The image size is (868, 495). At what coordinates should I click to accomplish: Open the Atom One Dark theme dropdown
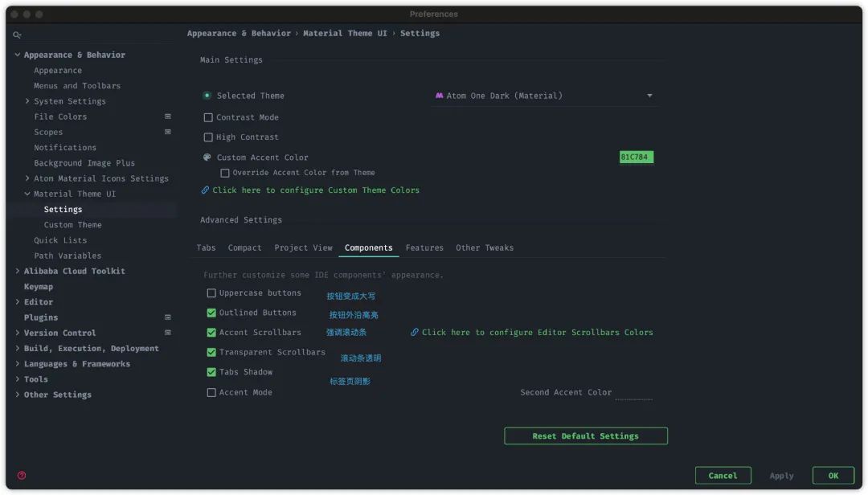544,96
